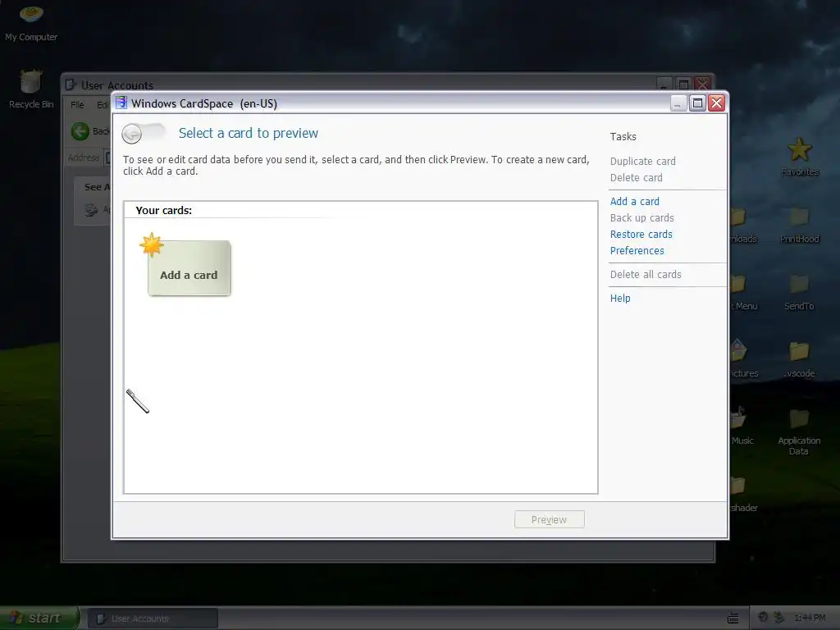
Task: Click Delete card in Tasks
Action: pos(636,177)
